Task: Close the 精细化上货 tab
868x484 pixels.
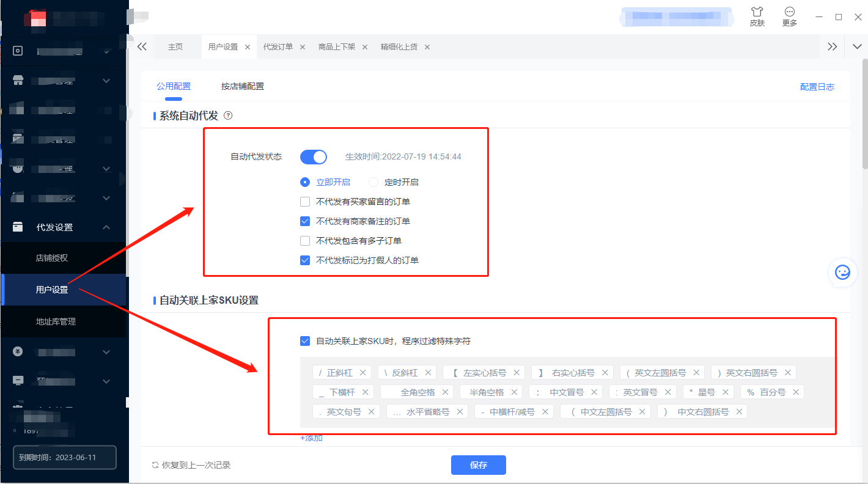Action: 427,47
